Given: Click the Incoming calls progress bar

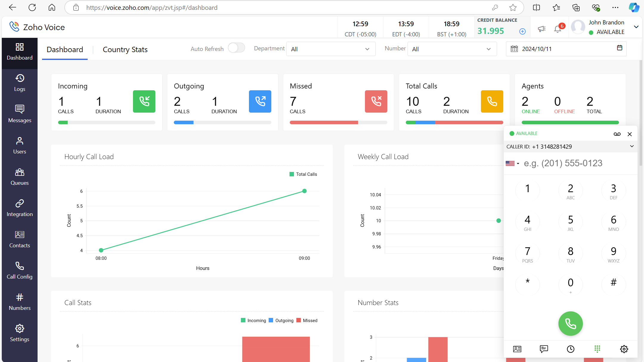Looking at the screenshot, I should (x=107, y=122).
